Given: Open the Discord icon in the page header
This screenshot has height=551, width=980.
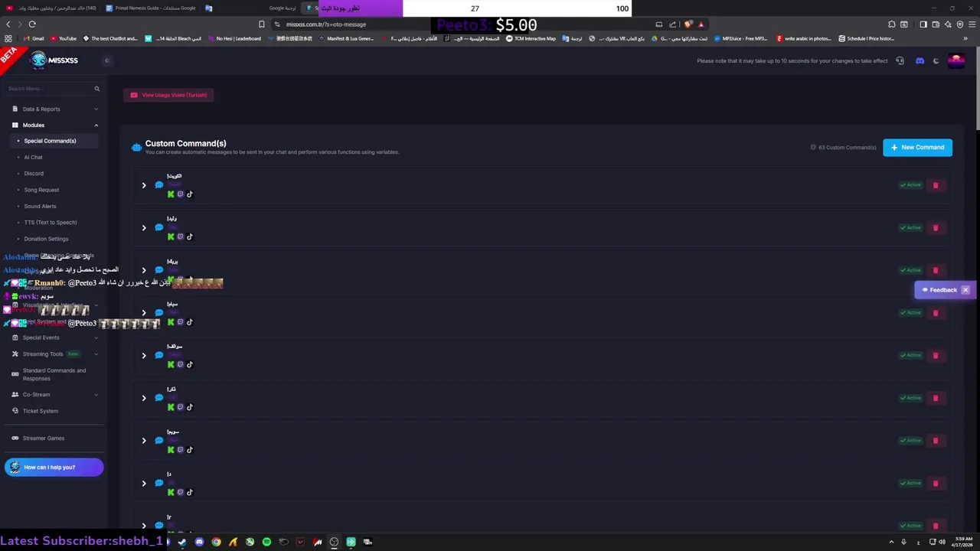Looking at the screenshot, I should [x=920, y=61].
